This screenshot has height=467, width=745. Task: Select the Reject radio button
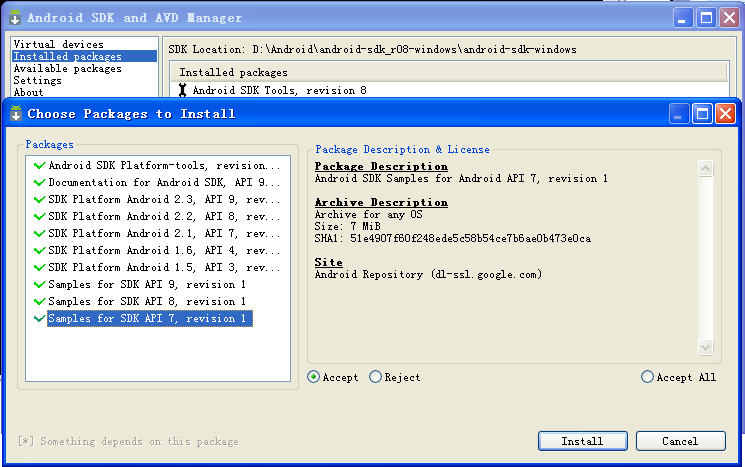pyautogui.click(x=375, y=377)
